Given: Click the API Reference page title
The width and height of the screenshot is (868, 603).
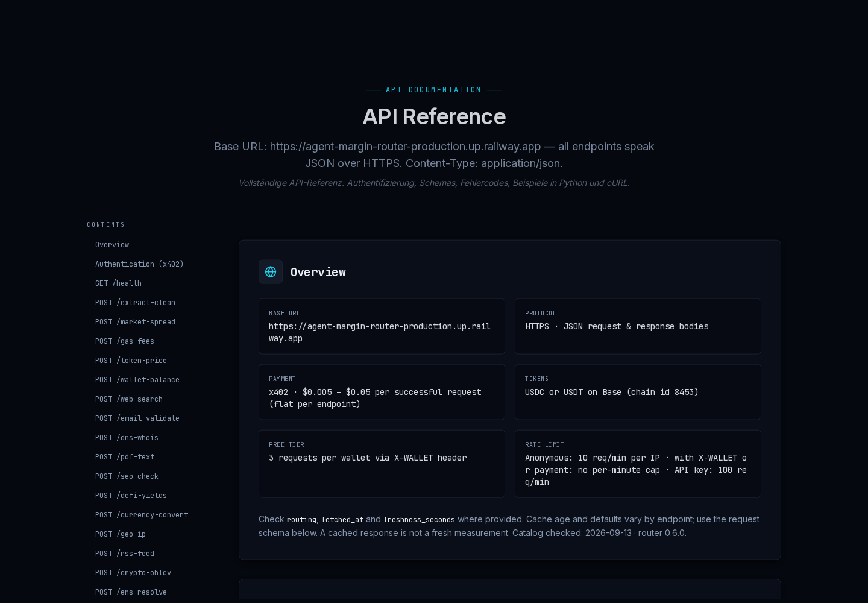Looking at the screenshot, I should click(x=434, y=116).
